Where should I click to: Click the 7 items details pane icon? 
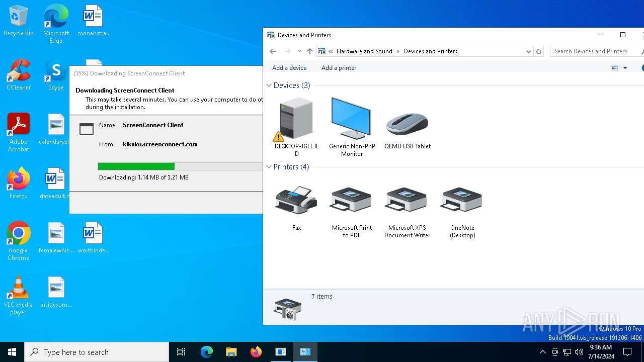click(x=287, y=309)
